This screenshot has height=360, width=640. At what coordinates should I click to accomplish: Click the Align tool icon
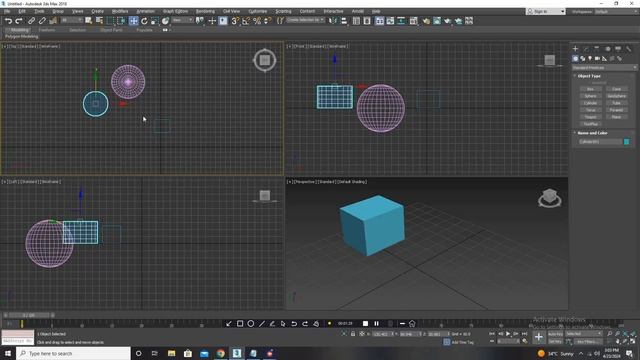pos(344,21)
